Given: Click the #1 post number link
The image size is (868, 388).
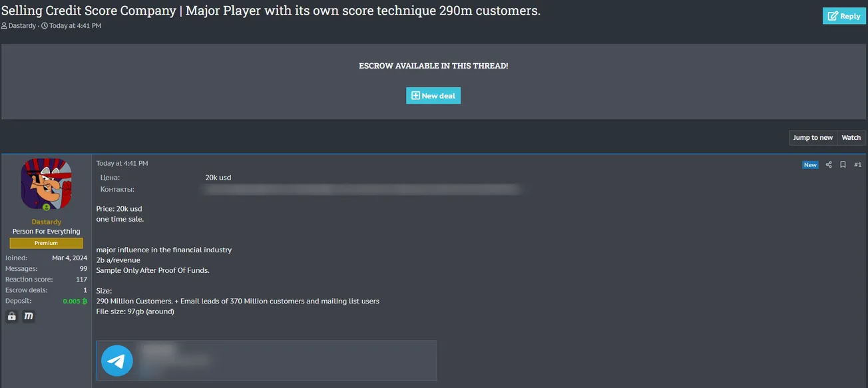Looking at the screenshot, I should click(x=857, y=164).
